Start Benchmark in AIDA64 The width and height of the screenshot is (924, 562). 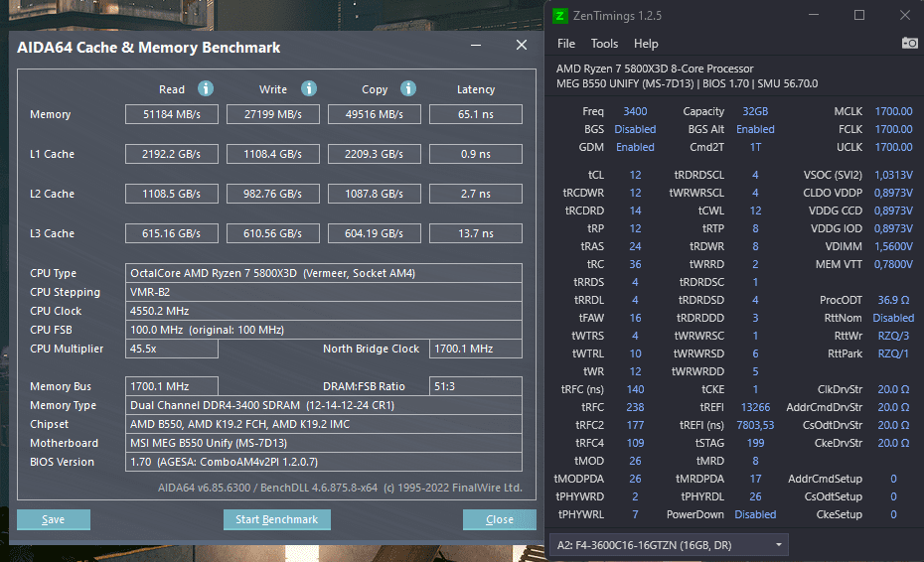277,519
